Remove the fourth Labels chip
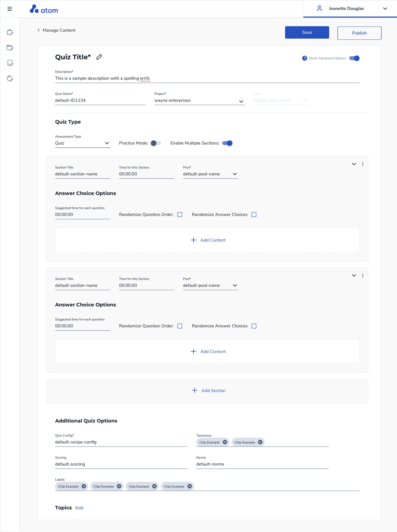Screen dimensions: 397x532 point(190,486)
